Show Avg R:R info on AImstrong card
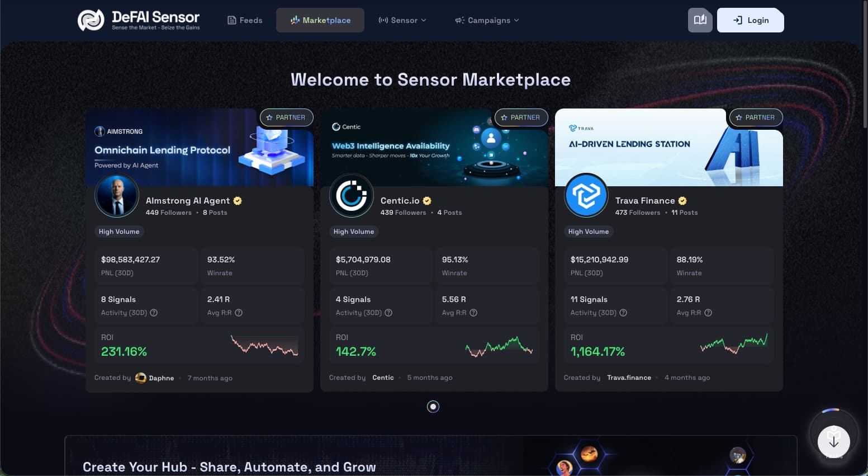 point(239,313)
